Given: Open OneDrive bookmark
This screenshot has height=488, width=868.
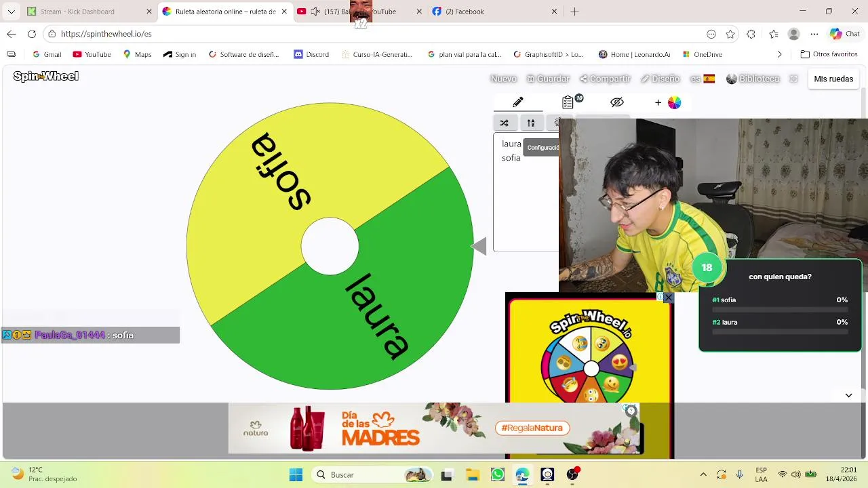Looking at the screenshot, I should pyautogui.click(x=702, y=54).
